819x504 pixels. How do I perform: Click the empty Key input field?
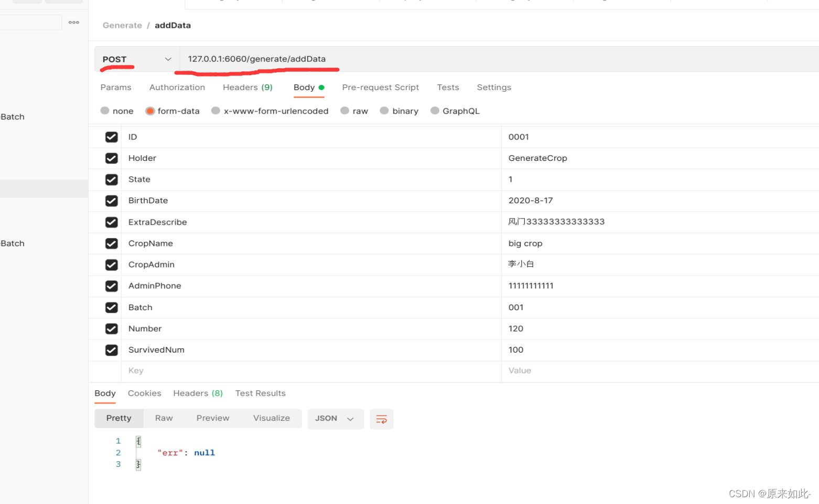[x=311, y=371]
